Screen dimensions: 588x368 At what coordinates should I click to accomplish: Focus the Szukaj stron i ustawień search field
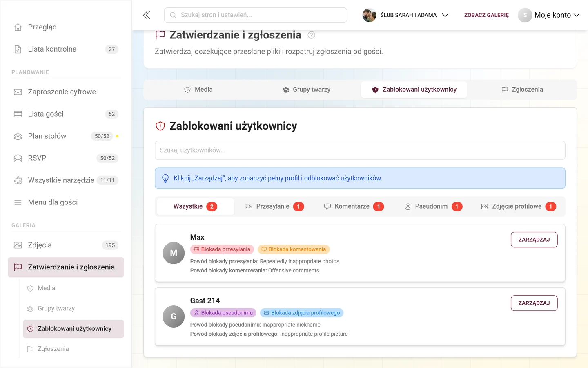pyautogui.click(x=256, y=15)
